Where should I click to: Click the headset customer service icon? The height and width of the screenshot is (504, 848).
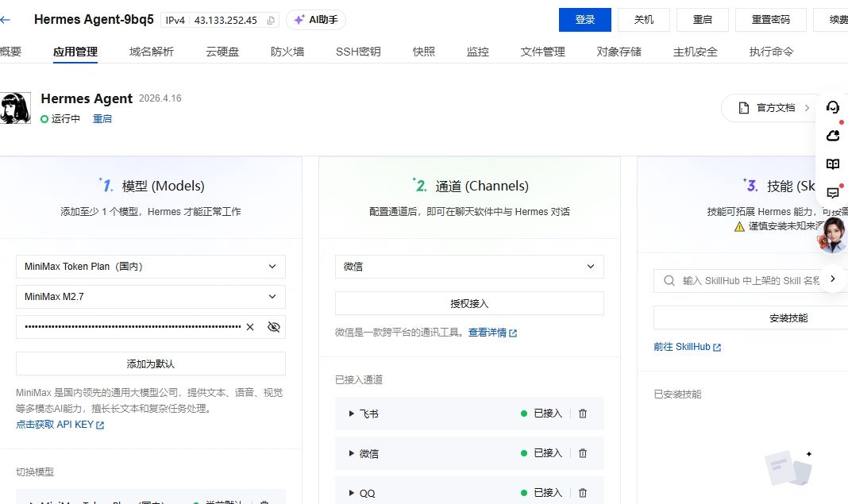[833, 107]
